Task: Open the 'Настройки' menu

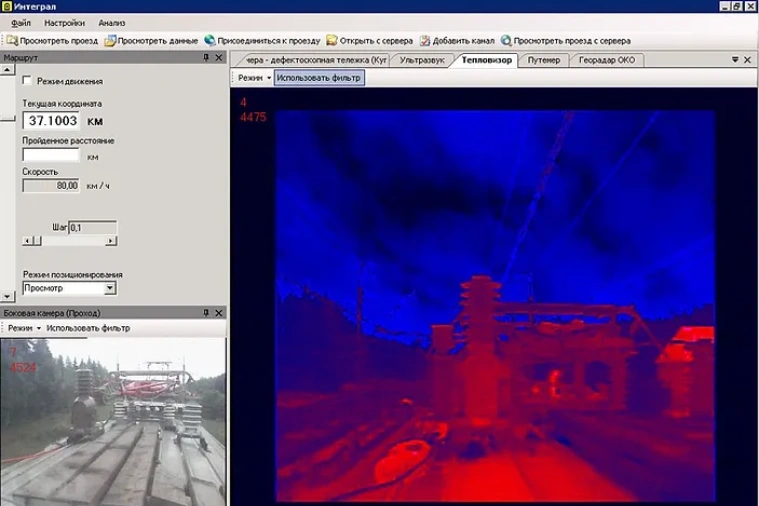Action: [64, 22]
